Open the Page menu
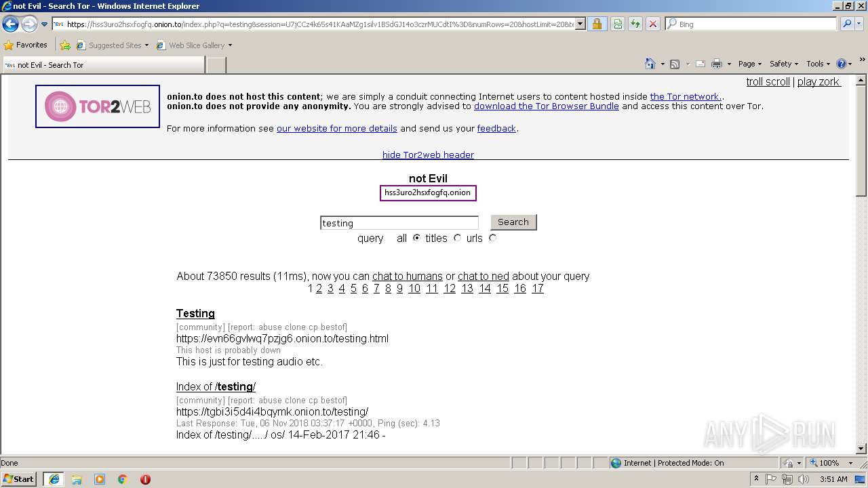This screenshot has width=868, height=488. tap(749, 64)
